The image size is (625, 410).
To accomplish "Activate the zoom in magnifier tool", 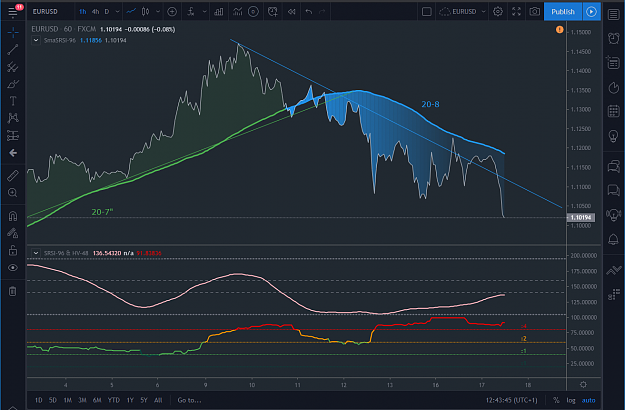I will tap(13, 193).
